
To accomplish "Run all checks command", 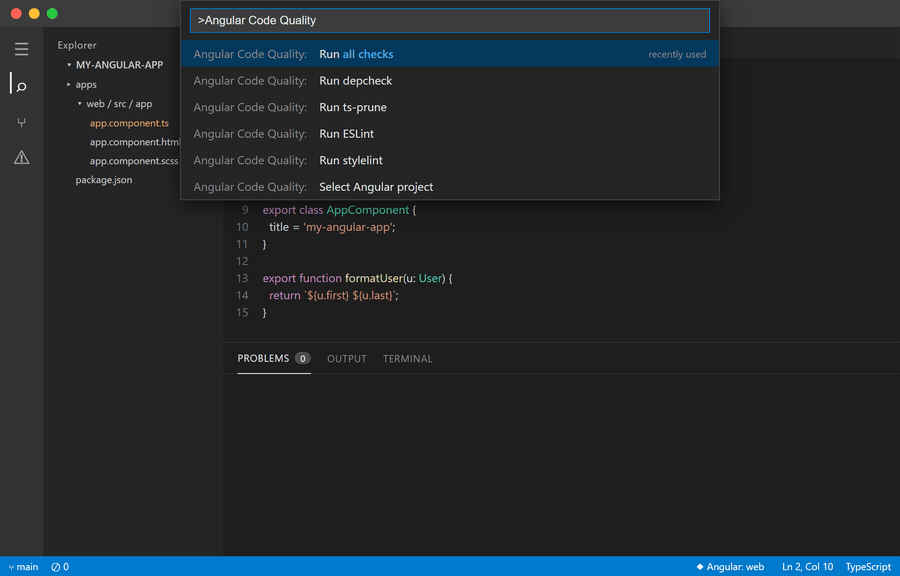I will point(450,54).
